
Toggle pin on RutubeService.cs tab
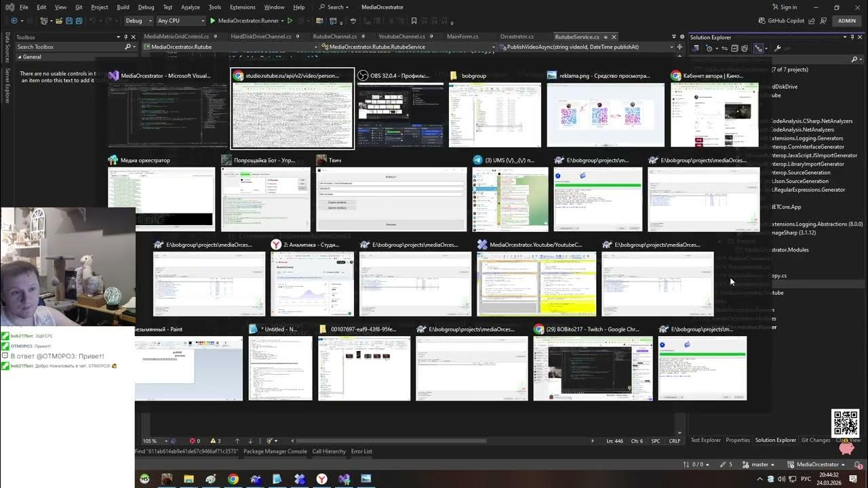tap(606, 37)
